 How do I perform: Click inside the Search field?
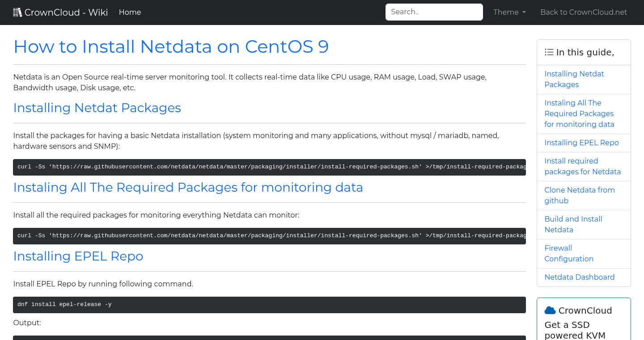click(433, 12)
